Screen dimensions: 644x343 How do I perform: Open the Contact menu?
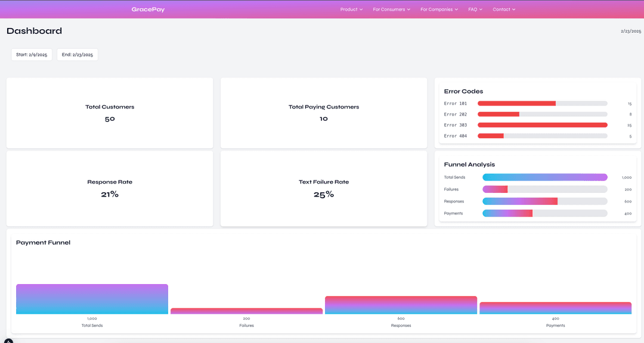[x=504, y=9]
